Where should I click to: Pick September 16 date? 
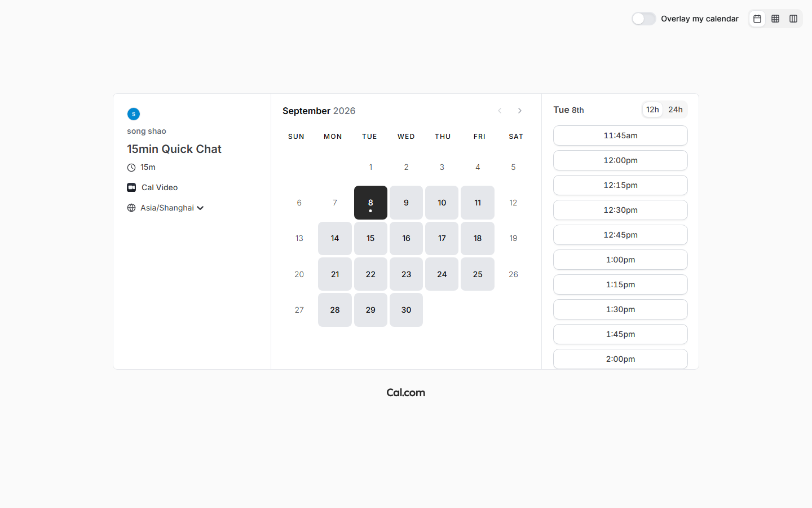click(x=406, y=238)
